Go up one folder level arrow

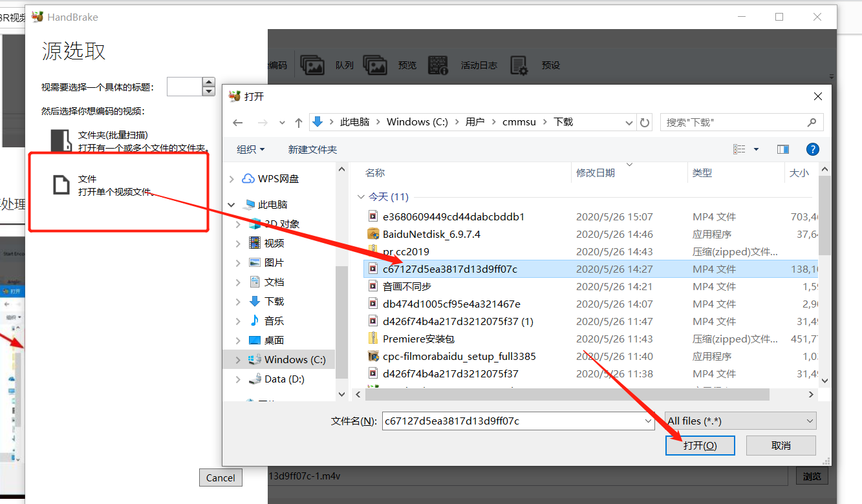(x=298, y=122)
